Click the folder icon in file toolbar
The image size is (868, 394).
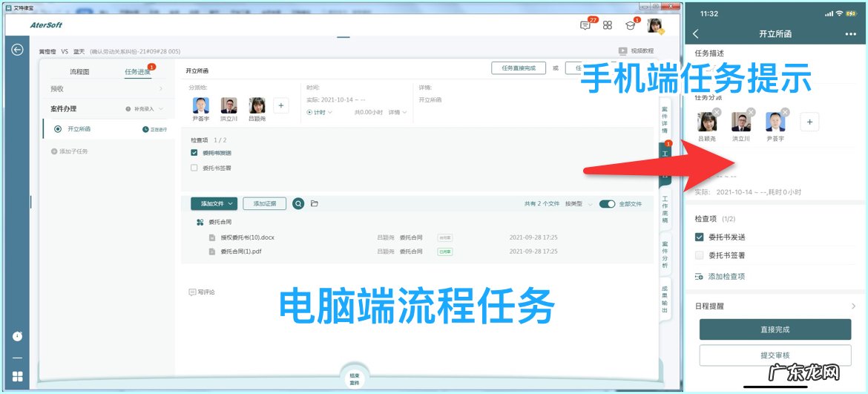pyautogui.click(x=315, y=203)
